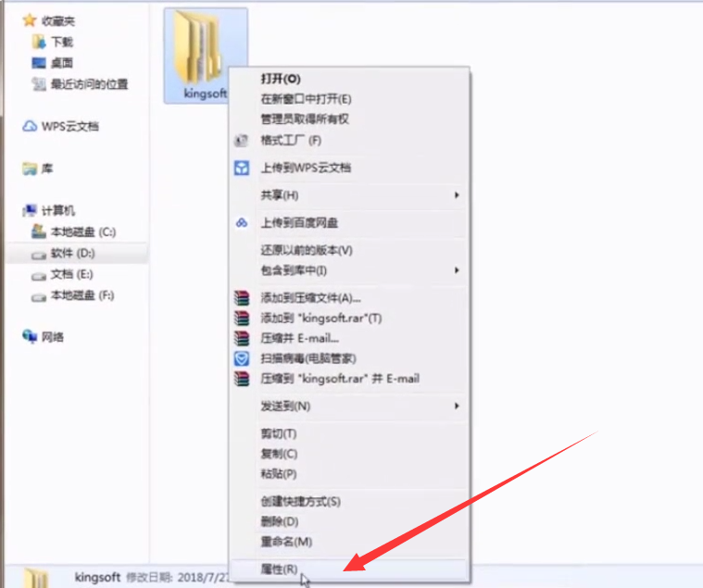This screenshot has height=588, width=703.
Task: Click the WPS cloud upload icon in menu
Action: coord(242,168)
